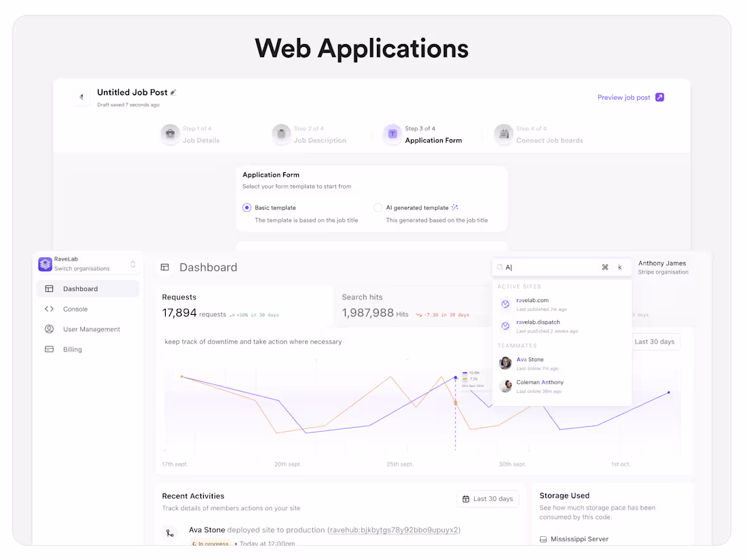The width and height of the screenshot is (747, 560).
Task: Click the calendar icon on Last 30 days filter
Action: coord(467,499)
